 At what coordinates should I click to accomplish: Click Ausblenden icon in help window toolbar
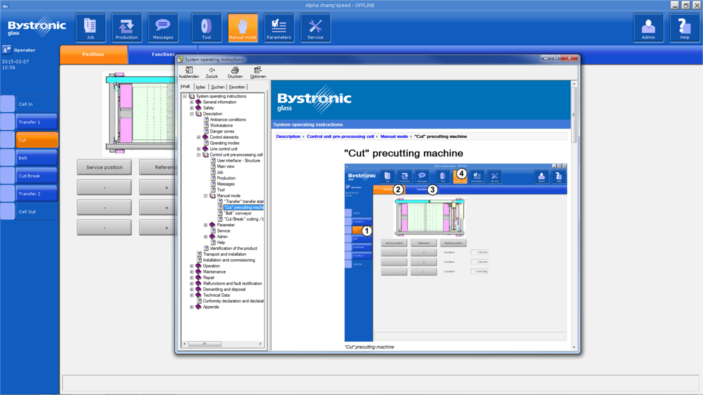189,72
